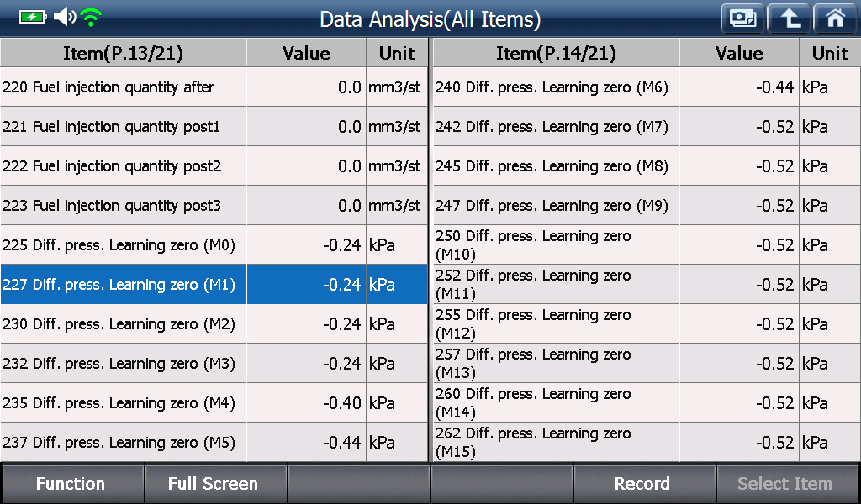
Task: Tap the screenshot capture icon
Action: tap(742, 18)
